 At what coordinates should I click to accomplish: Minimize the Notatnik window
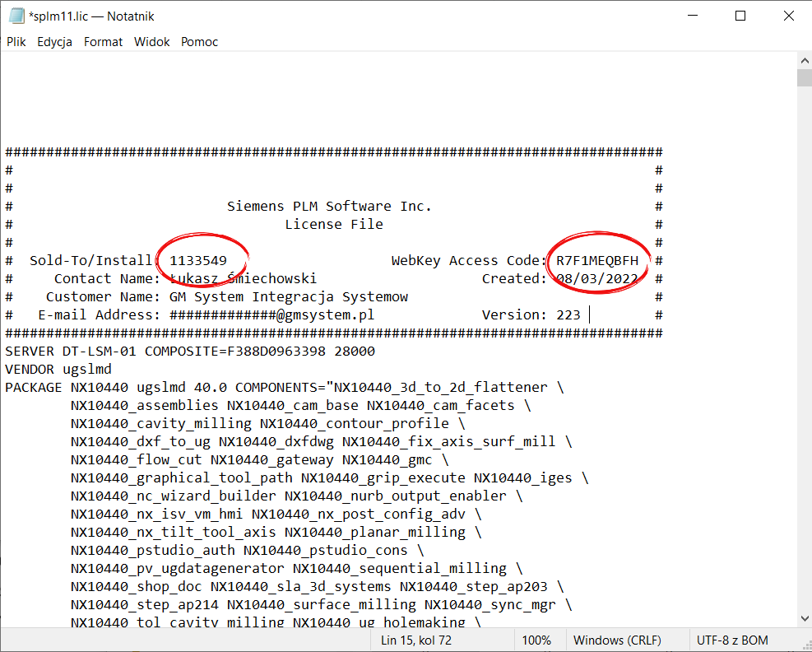coord(693,16)
